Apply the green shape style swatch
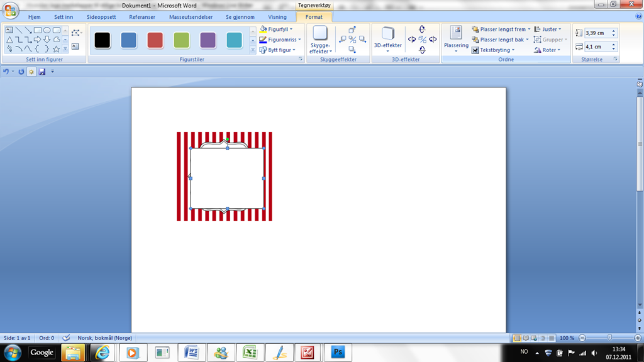The height and width of the screenshot is (362, 644). [x=181, y=40]
